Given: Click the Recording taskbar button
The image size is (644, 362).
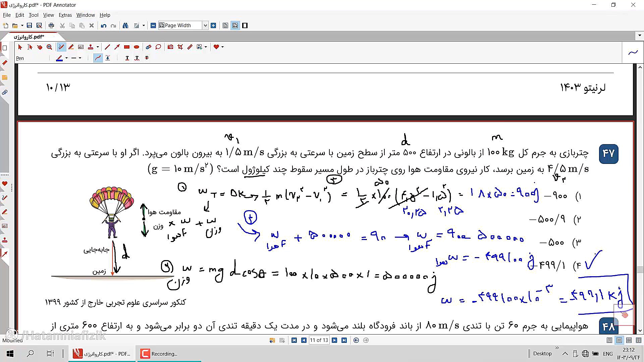Looking at the screenshot, I should click(159, 354).
